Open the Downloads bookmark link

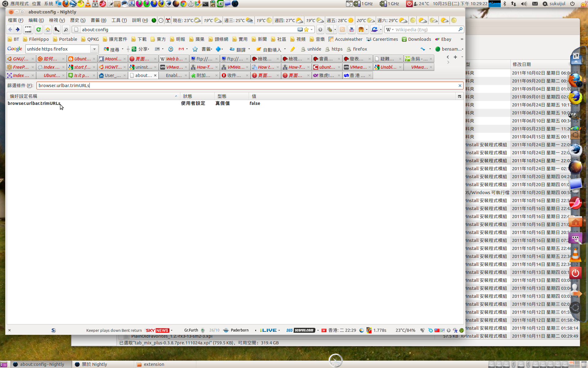(416, 39)
